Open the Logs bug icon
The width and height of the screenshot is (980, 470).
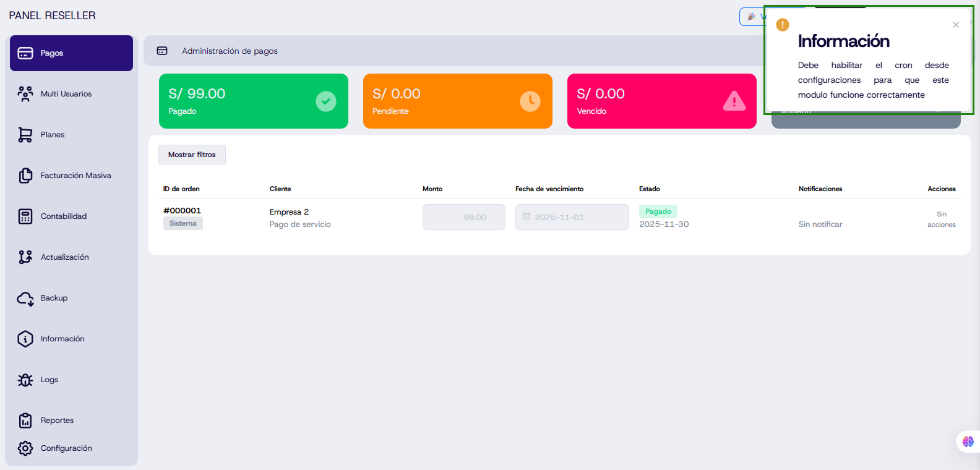pos(25,380)
